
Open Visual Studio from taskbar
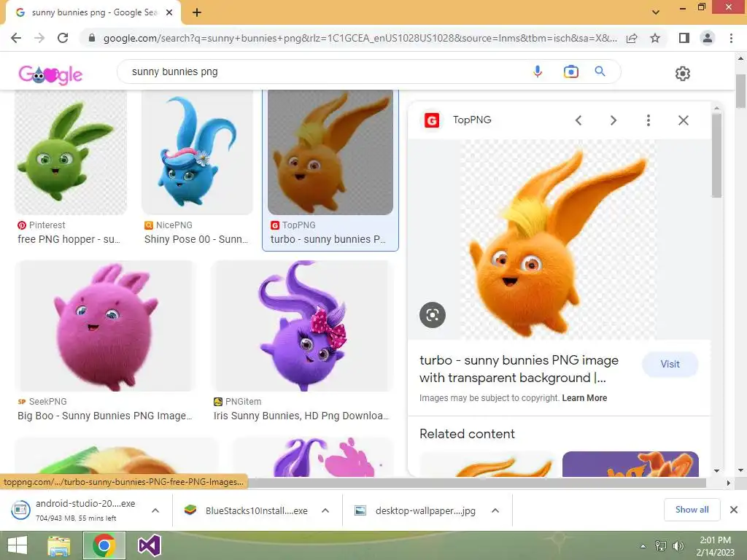tap(149, 545)
